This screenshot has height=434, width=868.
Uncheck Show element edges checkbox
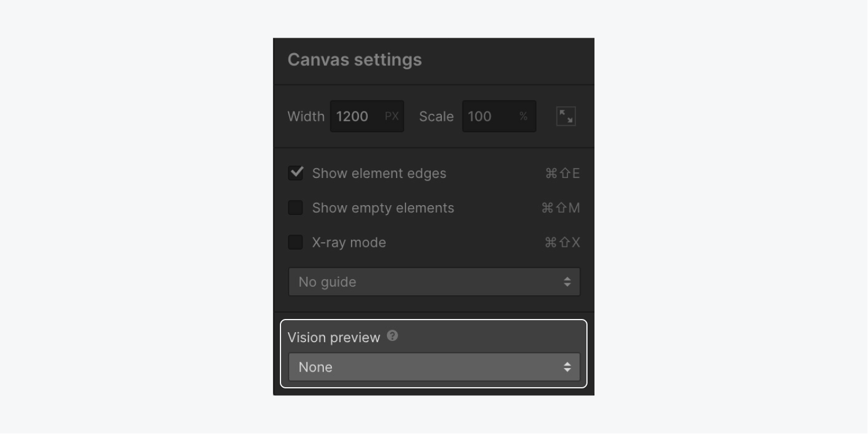coord(296,173)
